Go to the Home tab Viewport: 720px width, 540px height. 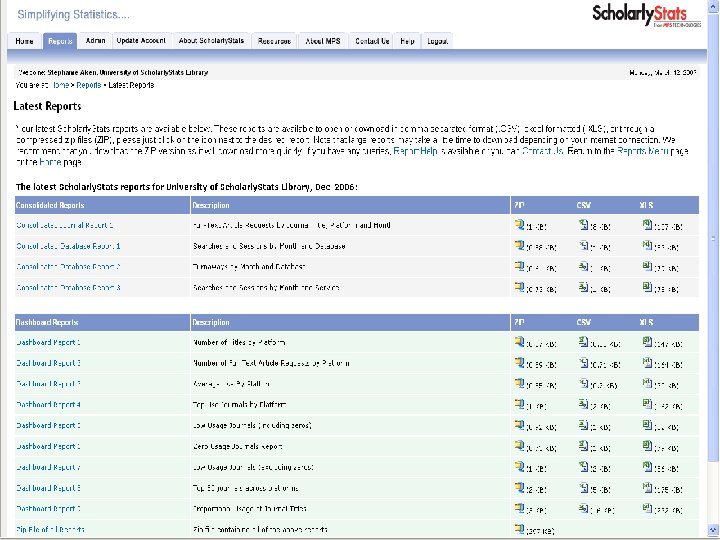24,41
